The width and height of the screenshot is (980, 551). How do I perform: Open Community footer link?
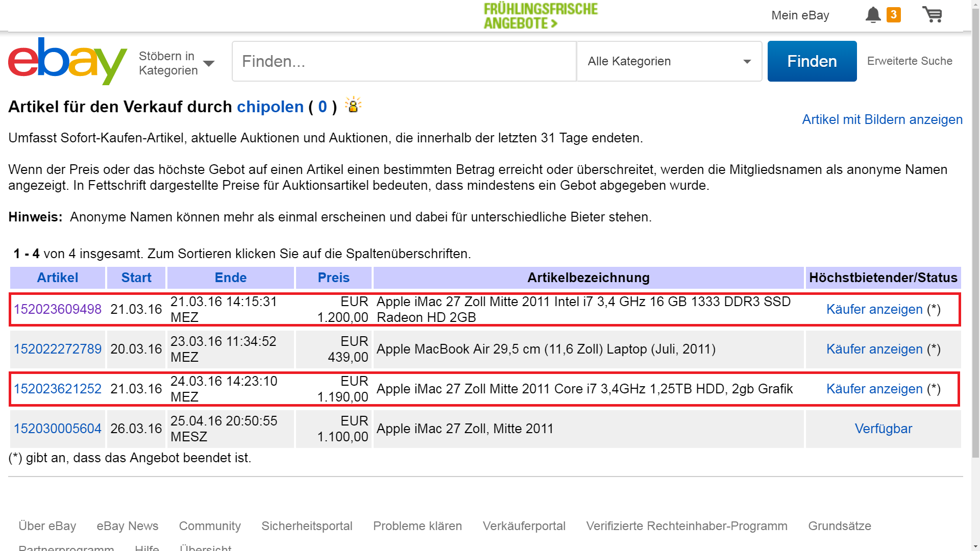[210, 526]
